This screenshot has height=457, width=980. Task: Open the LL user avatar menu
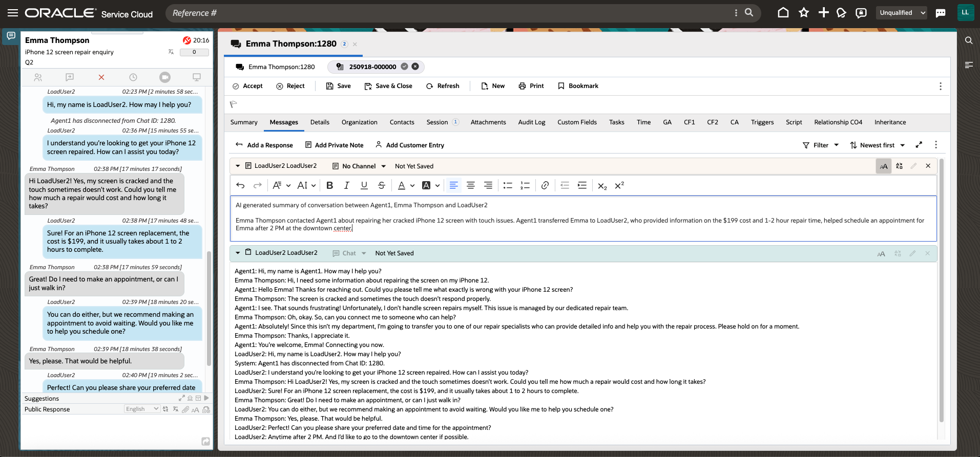click(x=965, y=13)
